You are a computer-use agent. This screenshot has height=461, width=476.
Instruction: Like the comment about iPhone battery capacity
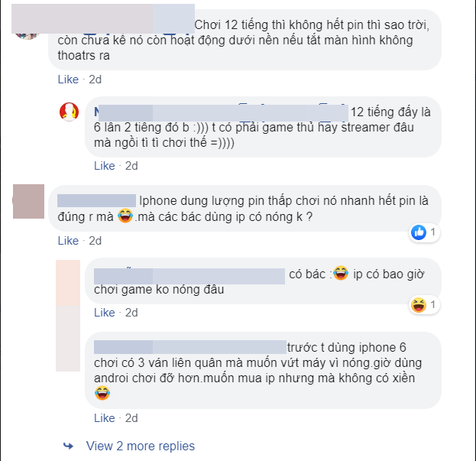click(x=68, y=241)
